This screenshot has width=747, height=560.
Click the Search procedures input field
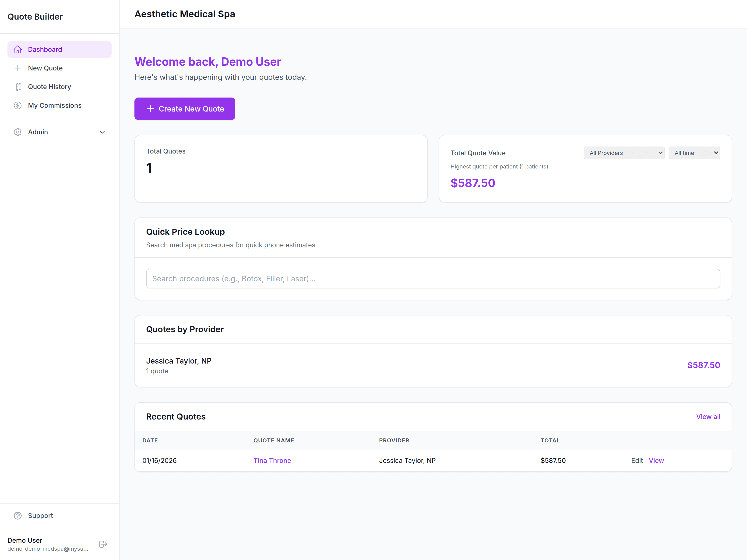[x=433, y=278]
